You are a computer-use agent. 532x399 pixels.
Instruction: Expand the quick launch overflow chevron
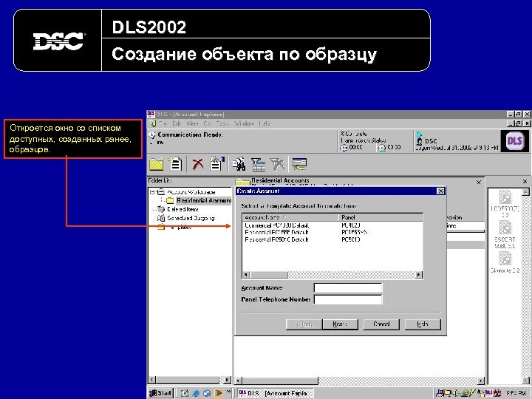228,392
